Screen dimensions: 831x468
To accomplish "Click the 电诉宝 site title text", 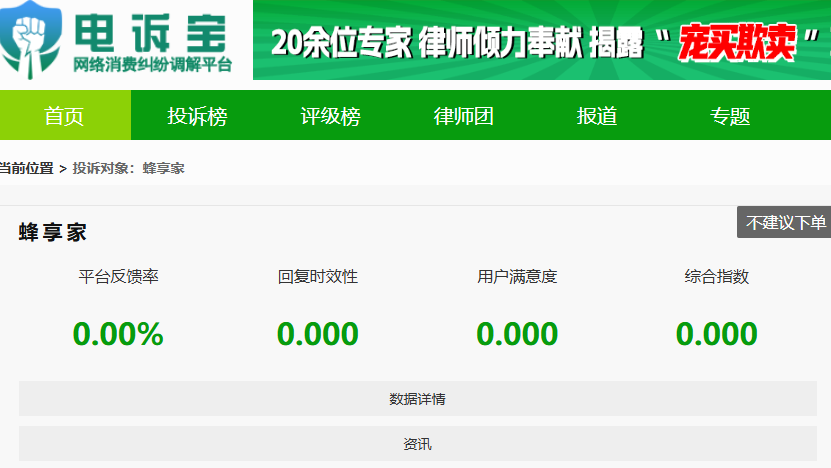I will 151,33.
